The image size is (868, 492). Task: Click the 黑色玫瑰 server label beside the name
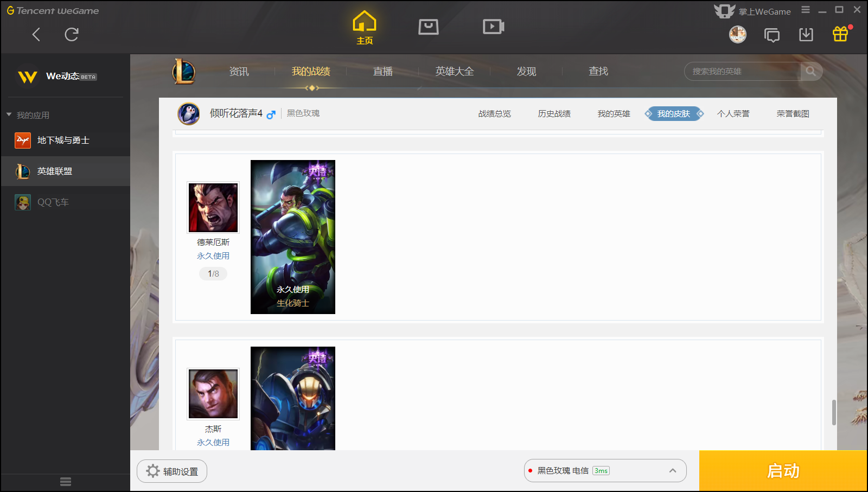[303, 113]
